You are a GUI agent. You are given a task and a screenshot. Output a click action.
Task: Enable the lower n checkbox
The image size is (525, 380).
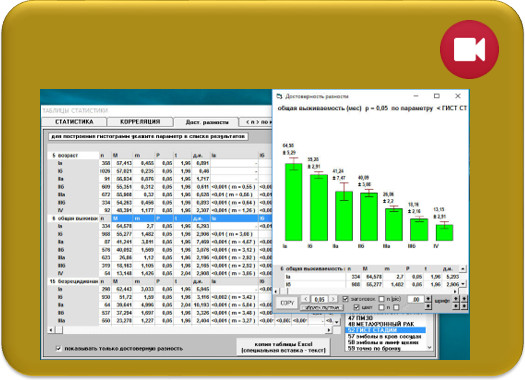click(x=381, y=307)
